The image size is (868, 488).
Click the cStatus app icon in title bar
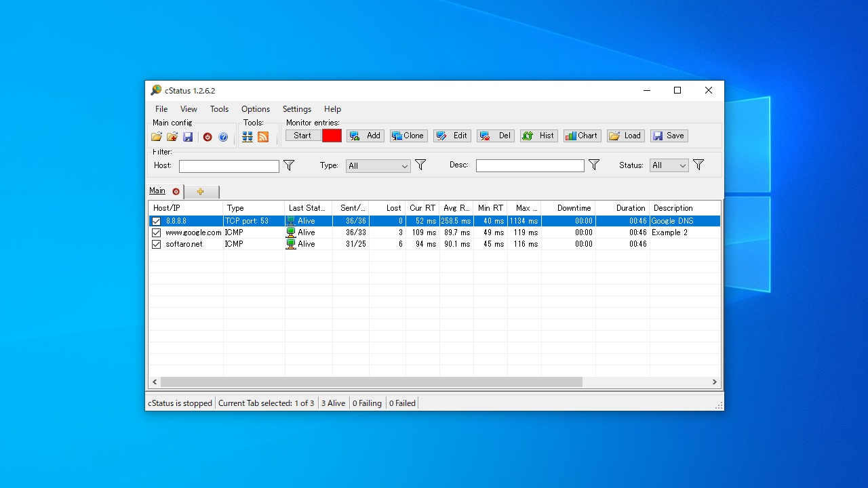click(156, 90)
